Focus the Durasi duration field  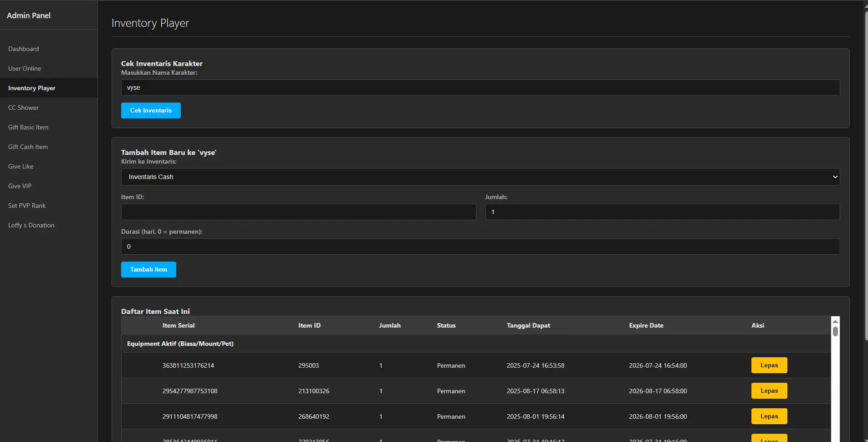tap(480, 247)
